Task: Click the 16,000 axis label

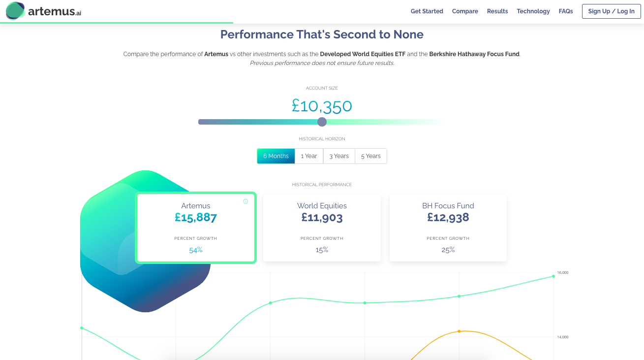Action: pos(563,272)
